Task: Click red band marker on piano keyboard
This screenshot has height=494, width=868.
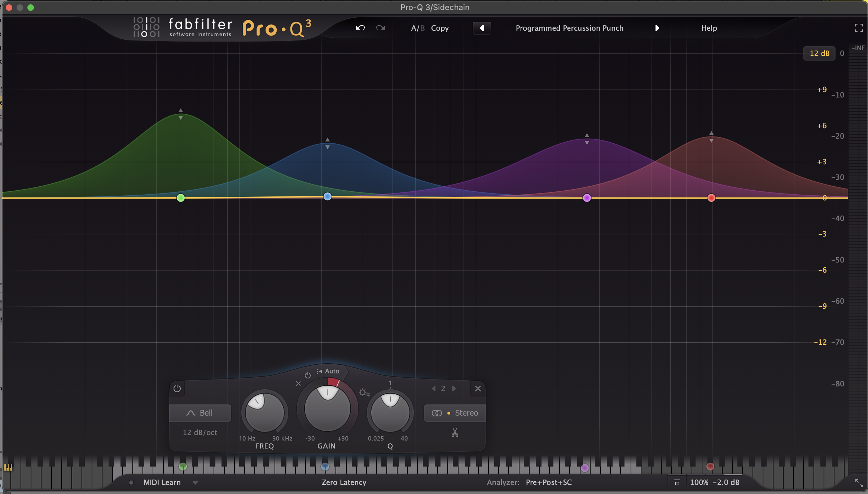Action: pos(710,467)
